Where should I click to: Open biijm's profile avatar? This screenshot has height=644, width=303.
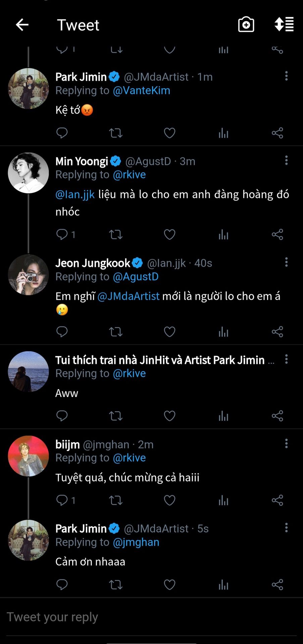click(x=29, y=456)
